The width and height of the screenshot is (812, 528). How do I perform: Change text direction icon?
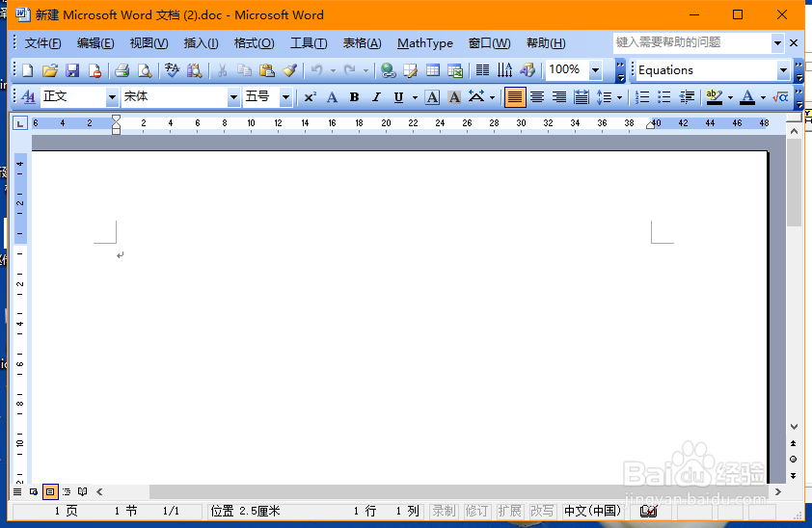tap(504, 70)
